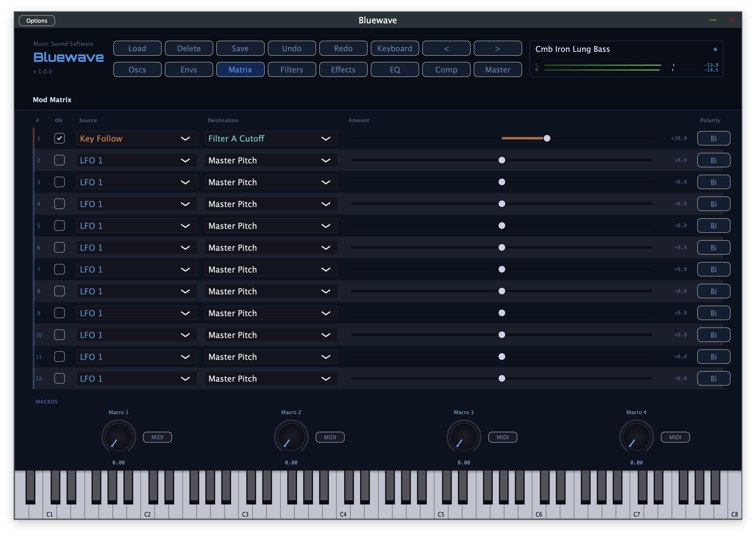
Task: Enable mod matrix row 3 checkbox
Action: click(x=59, y=182)
